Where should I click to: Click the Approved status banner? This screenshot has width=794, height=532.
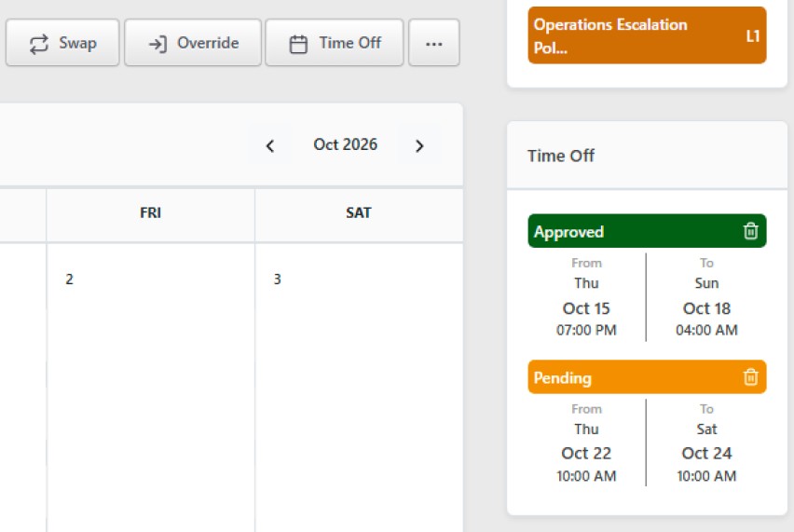tap(647, 231)
